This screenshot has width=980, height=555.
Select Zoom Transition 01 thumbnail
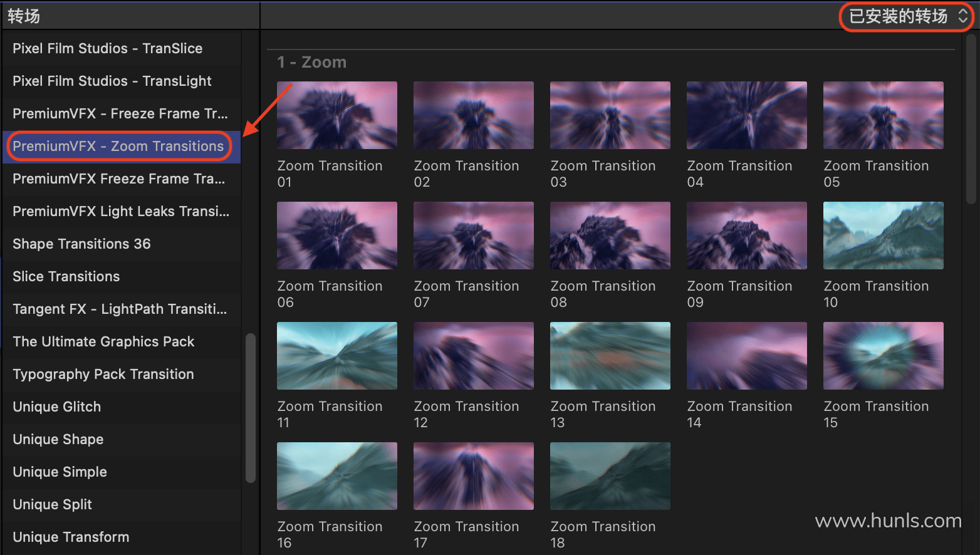(x=337, y=115)
